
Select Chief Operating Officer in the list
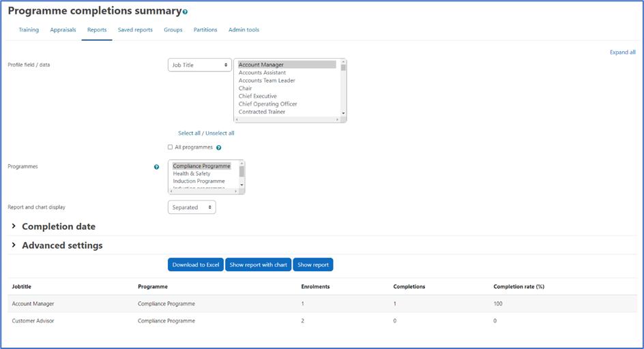click(287, 104)
